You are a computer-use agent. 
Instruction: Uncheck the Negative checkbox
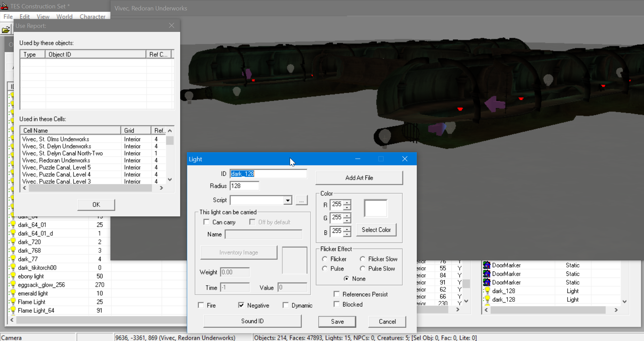tap(241, 305)
